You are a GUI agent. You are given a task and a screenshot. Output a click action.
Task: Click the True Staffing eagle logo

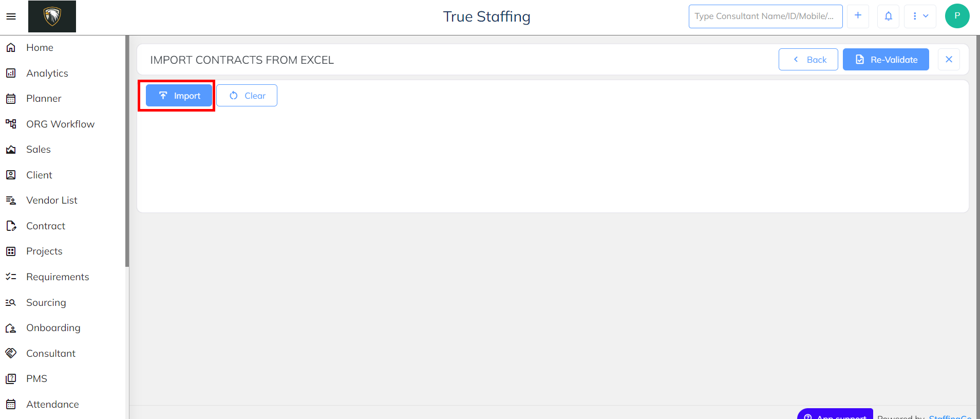pos(52,16)
